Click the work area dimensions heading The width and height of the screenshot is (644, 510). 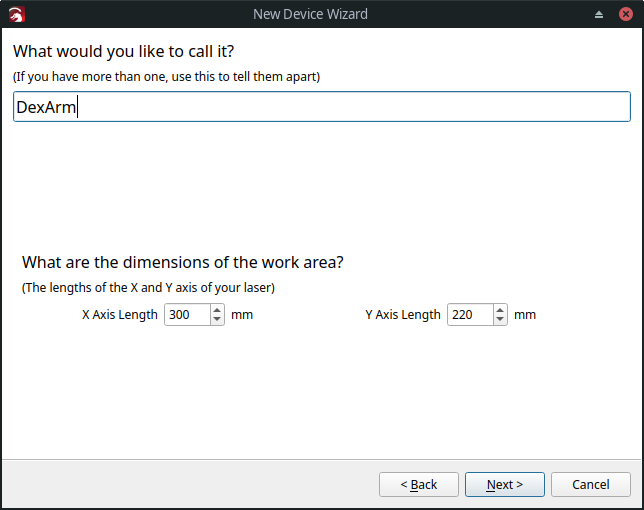click(x=183, y=262)
